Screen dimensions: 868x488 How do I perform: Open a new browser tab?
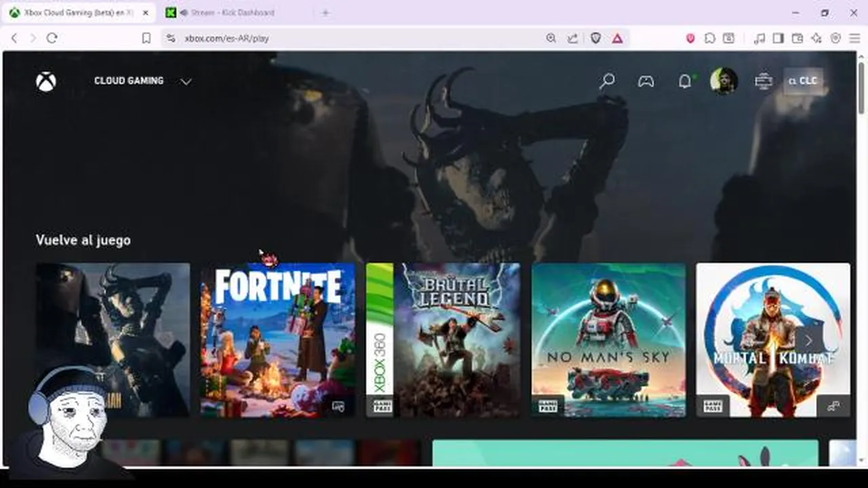click(x=325, y=13)
